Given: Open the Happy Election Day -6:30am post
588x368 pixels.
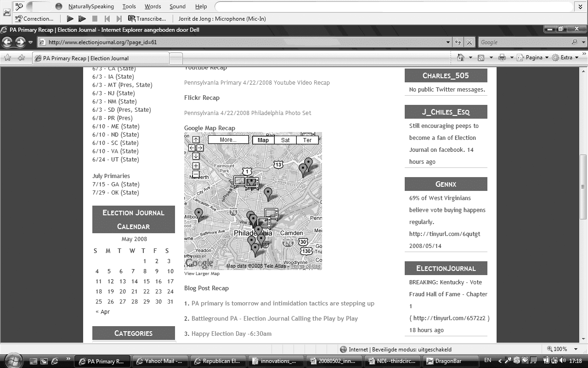Looking at the screenshot, I should (232, 333).
